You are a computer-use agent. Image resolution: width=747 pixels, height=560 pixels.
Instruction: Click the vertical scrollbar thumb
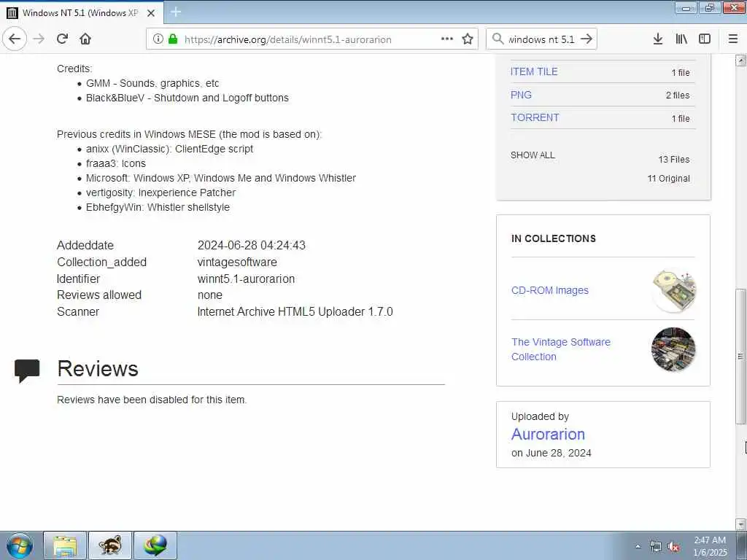click(x=740, y=356)
